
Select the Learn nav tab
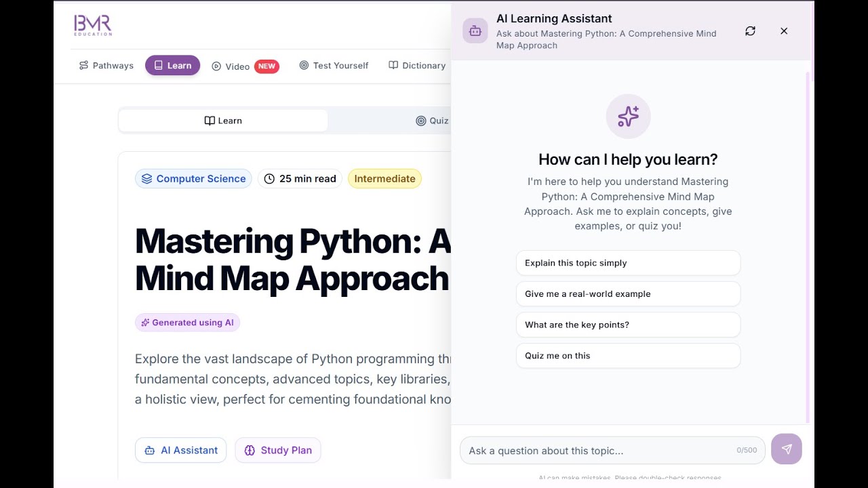tap(172, 66)
